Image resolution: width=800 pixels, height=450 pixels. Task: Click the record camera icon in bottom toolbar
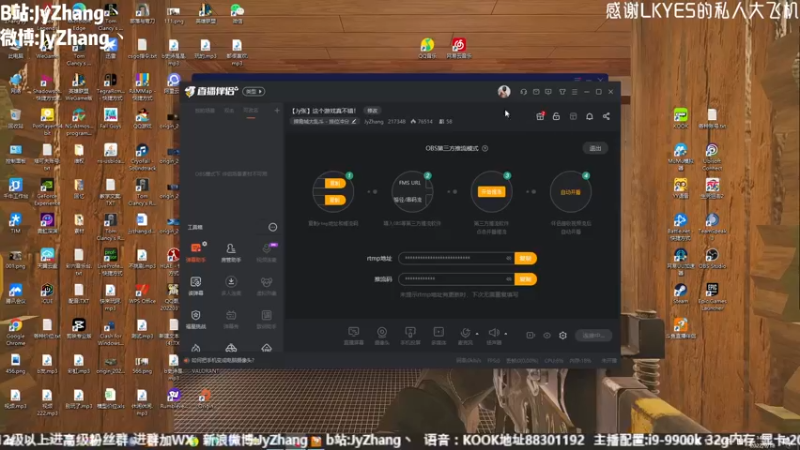pyautogui.click(x=531, y=335)
